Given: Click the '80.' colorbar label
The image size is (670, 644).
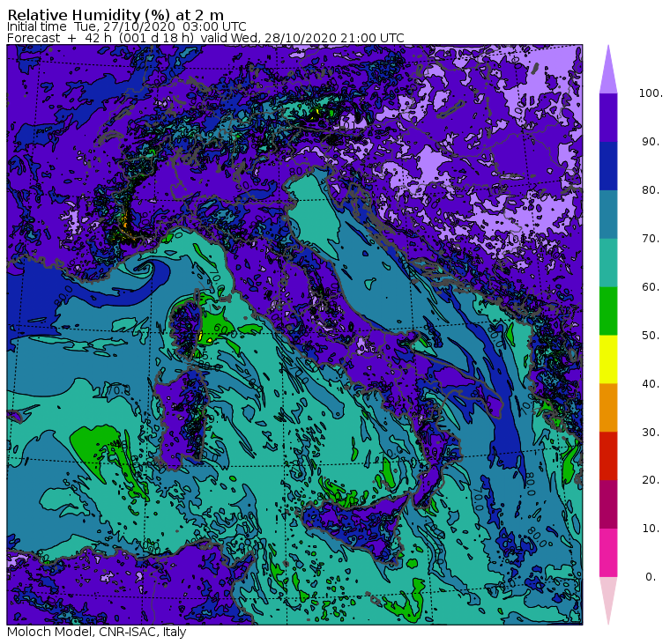Looking at the screenshot, I should (651, 189).
